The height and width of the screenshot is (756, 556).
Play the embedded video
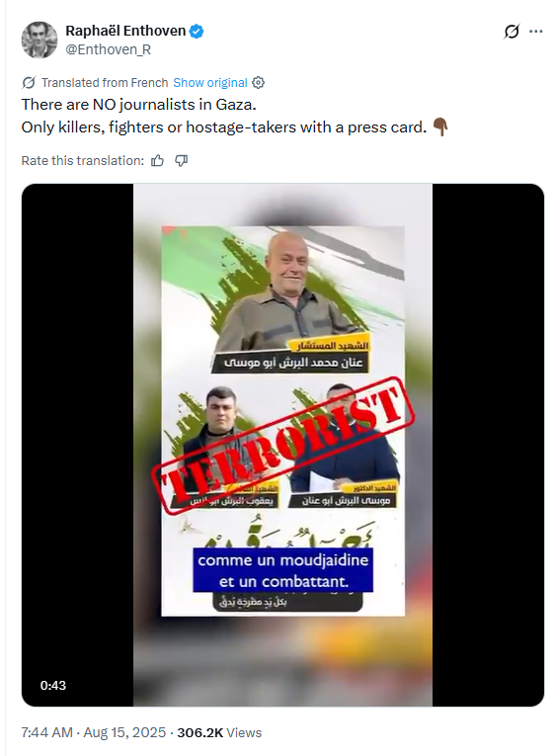pos(282,445)
